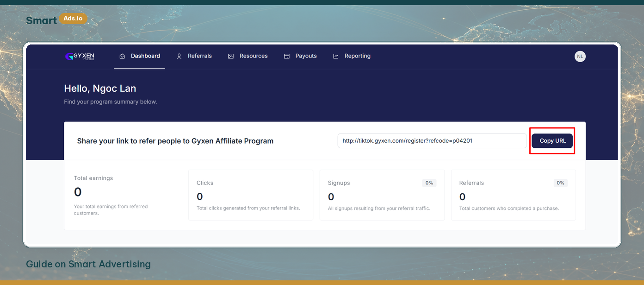This screenshot has width=644, height=285.
Task: Click 'Your total earnings from referred customers.'
Action: (x=111, y=210)
